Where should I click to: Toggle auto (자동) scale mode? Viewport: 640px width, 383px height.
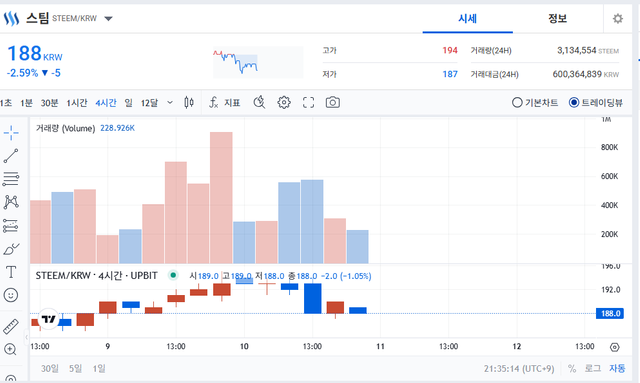tap(617, 369)
